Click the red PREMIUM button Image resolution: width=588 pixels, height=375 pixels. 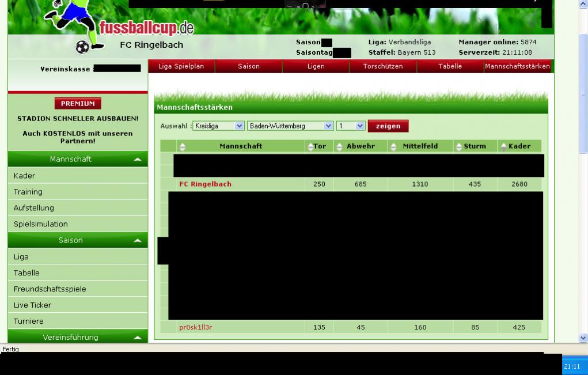click(78, 104)
